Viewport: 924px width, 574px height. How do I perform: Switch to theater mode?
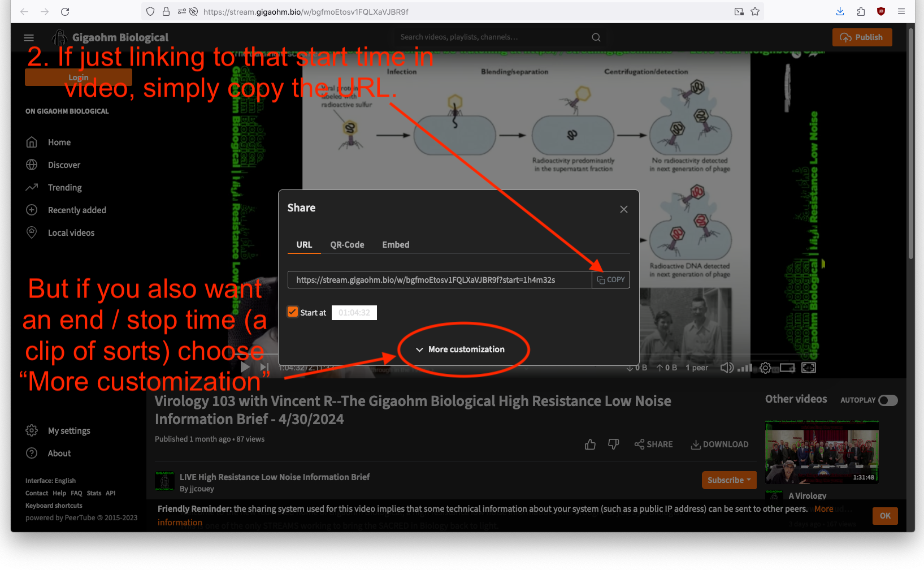point(787,368)
